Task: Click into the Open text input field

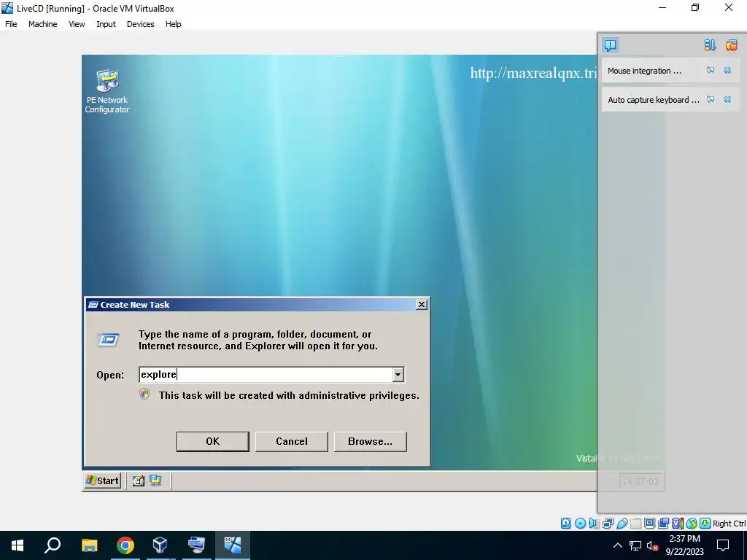Action: (266, 375)
